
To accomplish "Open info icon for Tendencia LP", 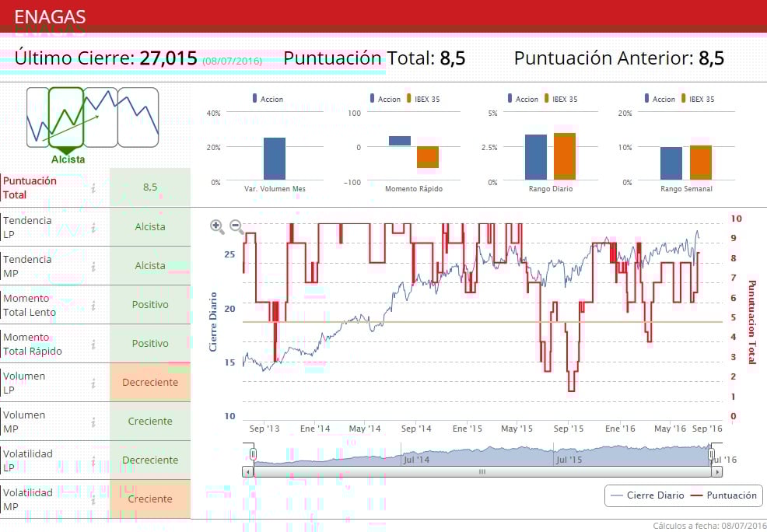I will (93, 227).
